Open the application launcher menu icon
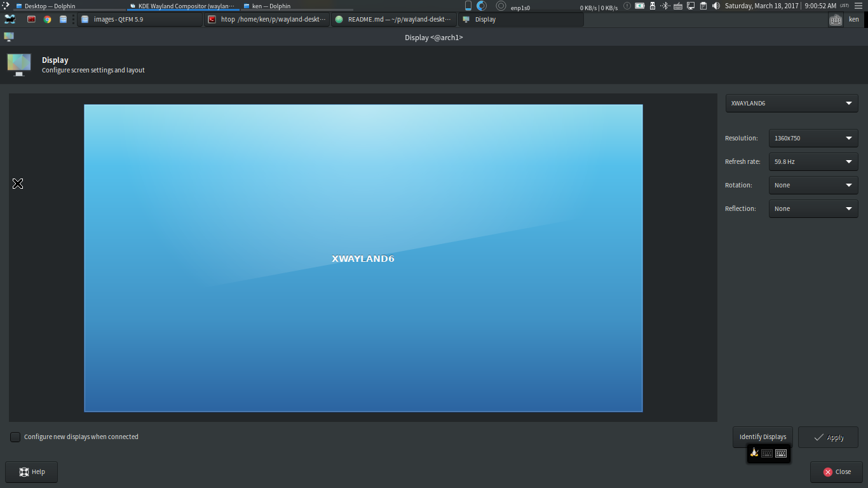Viewport: 868px width, 488px height. click(x=10, y=19)
